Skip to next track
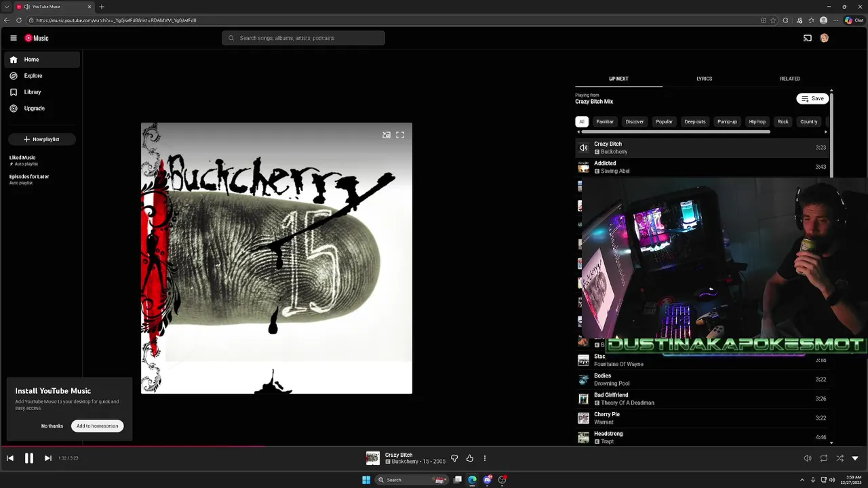Screen dimensions: 868x488 click(47, 458)
